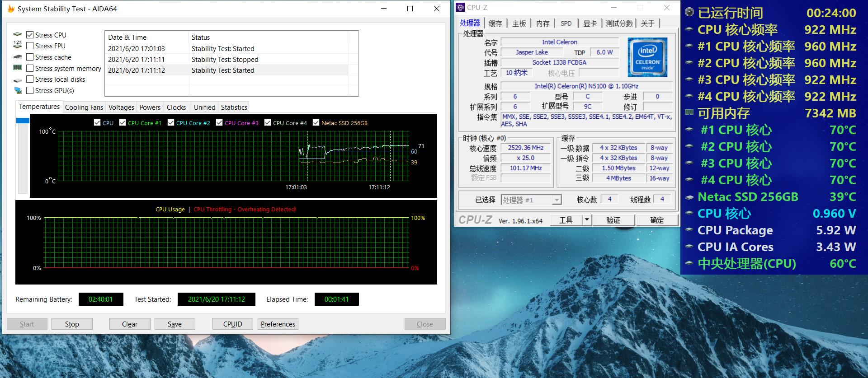
Task: Expand the CPU-Z tools dropdown arrow
Action: (x=586, y=220)
